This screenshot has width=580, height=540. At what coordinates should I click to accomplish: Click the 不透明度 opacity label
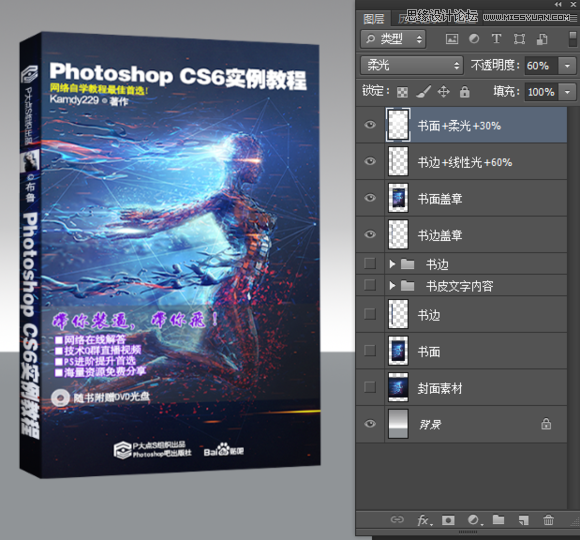(x=495, y=65)
